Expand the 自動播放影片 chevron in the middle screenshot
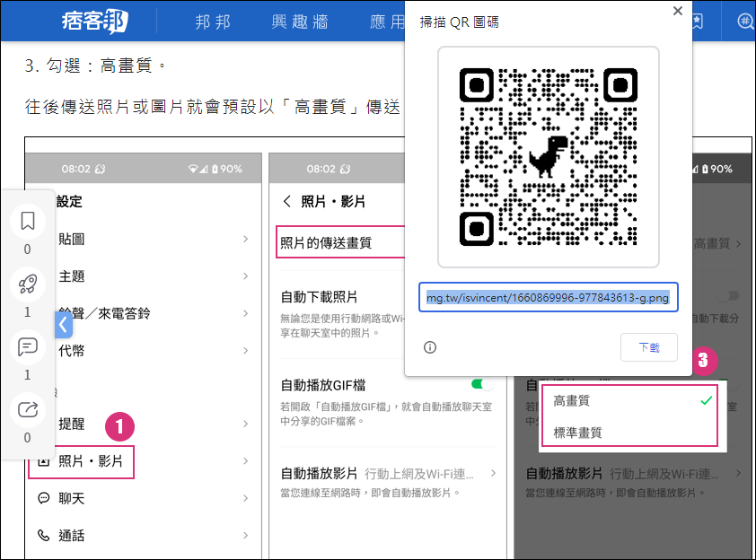This screenshot has width=756, height=560. click(x=493, y=473)
